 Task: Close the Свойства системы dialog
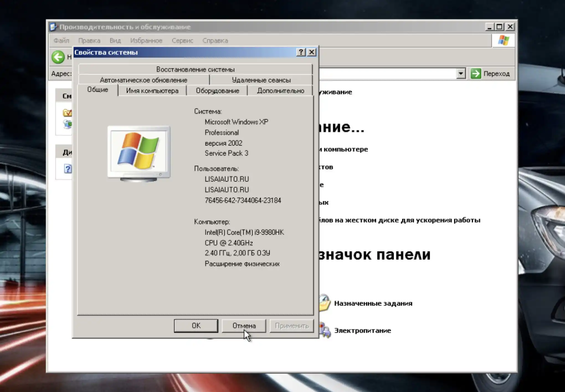pos(312,52)
